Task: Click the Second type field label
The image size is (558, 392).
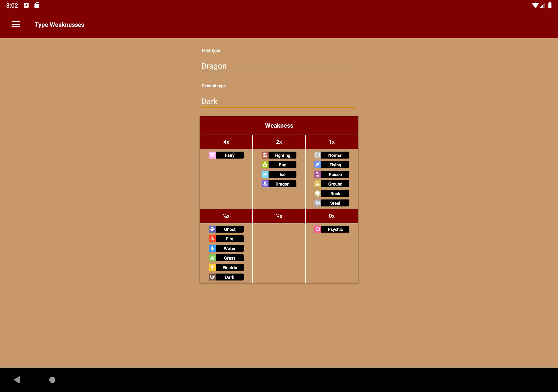Action: click(x=214, y=86)
